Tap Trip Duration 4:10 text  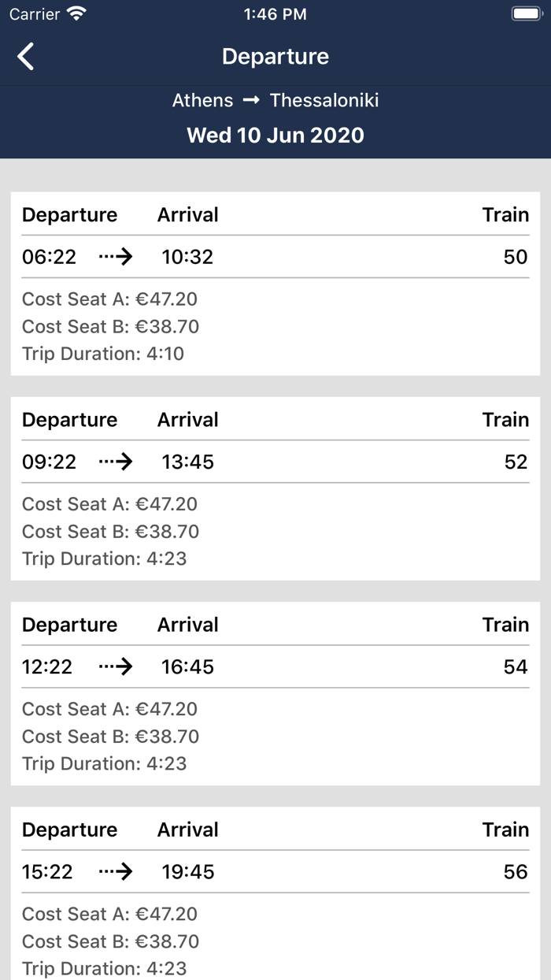pos(103,354)
